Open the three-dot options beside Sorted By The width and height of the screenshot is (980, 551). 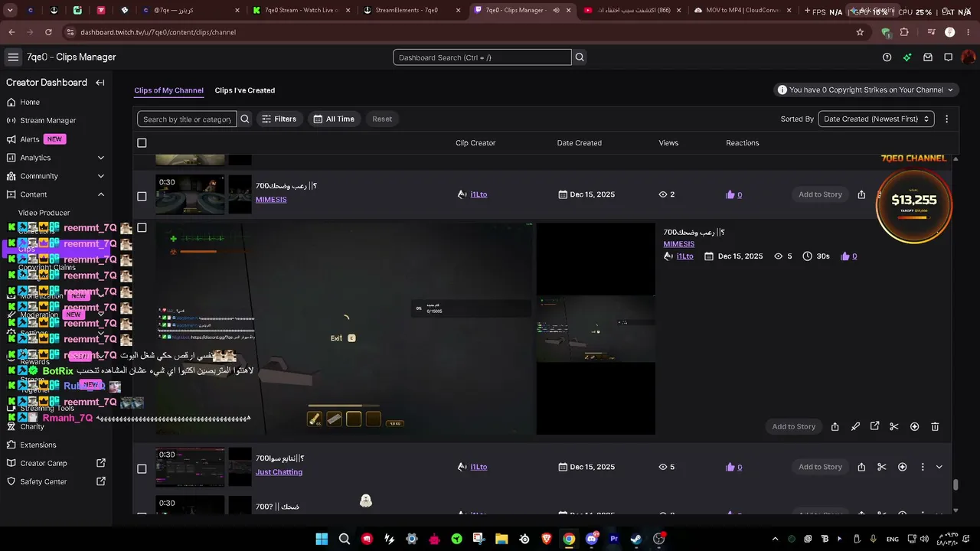tap(947, 119)
